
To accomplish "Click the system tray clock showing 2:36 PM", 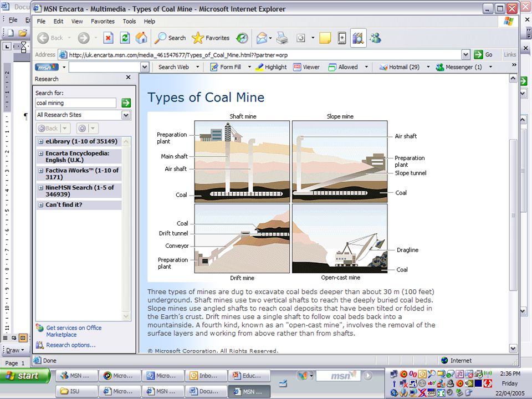I will pos(510,374).
